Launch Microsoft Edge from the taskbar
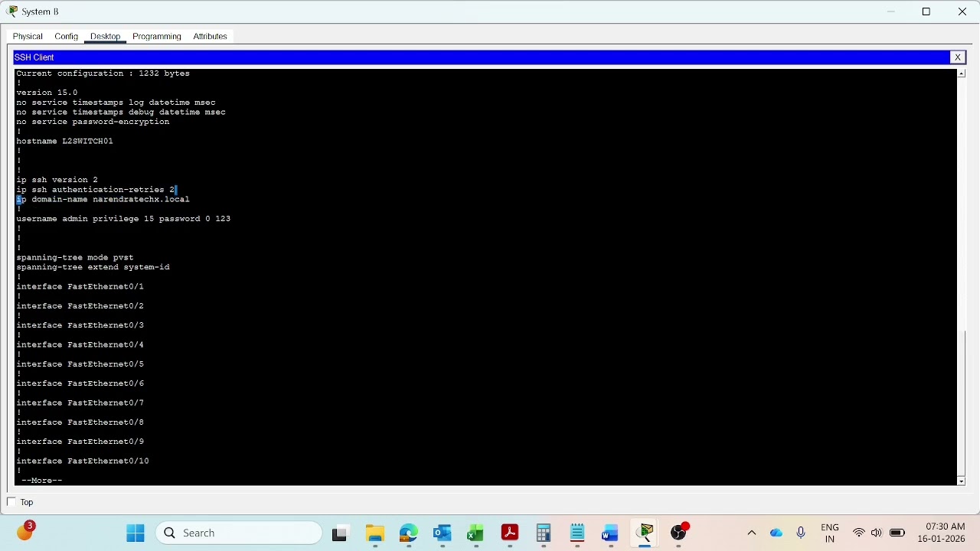This screenshot has width=980, height=551. 409,533
